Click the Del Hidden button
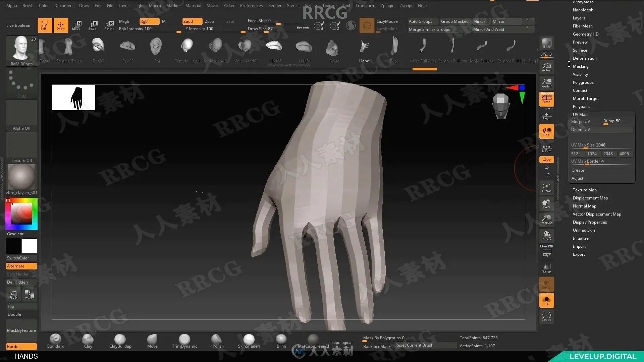Image resolution: width=644 pixels, height=362 pixels. (21, 282)
